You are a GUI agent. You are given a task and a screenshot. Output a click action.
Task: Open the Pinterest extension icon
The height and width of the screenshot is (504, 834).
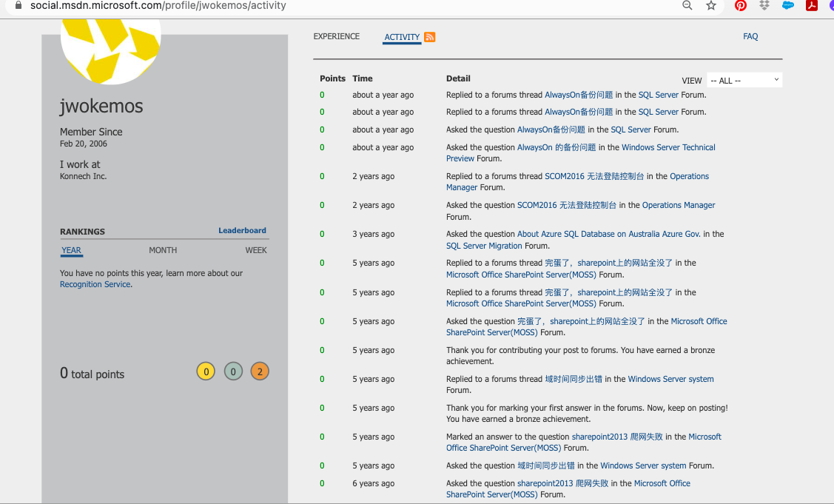click(740, 5)
